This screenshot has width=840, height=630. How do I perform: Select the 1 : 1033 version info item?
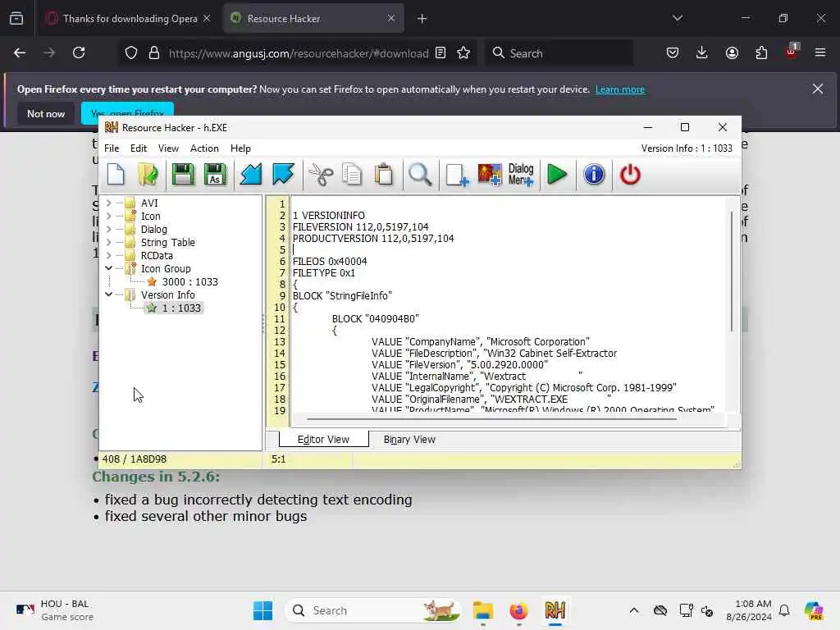tap(181, 308)
